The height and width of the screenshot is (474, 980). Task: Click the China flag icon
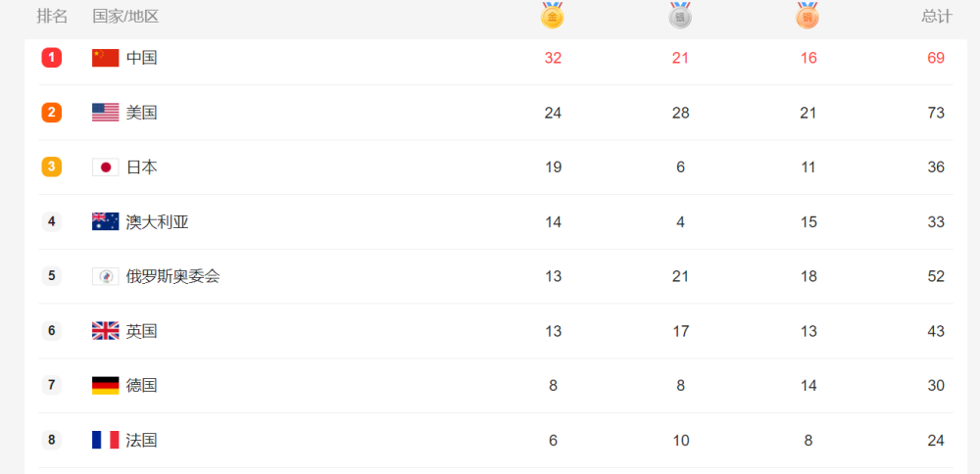coord(105,58)
